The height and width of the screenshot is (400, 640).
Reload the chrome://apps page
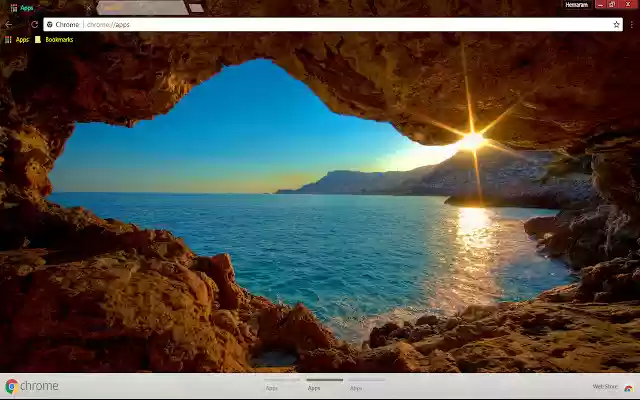[34, 24]
